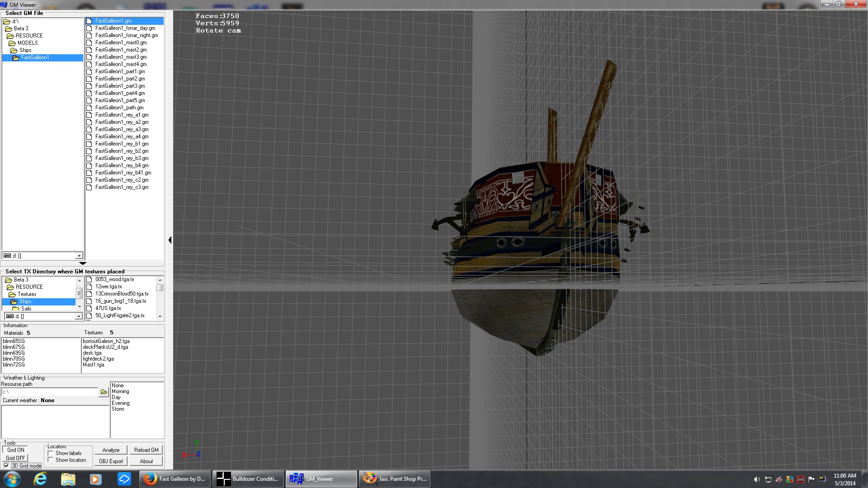
Task: Select the FastGalleon1_fonar_day.gm file
Action: pyautogui.click(x=125, y=28)
